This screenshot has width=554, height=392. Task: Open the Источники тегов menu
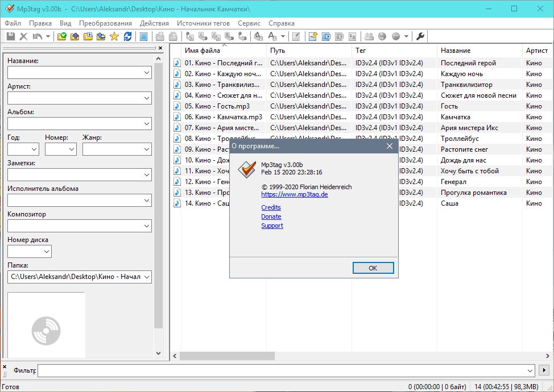[203, 23]
